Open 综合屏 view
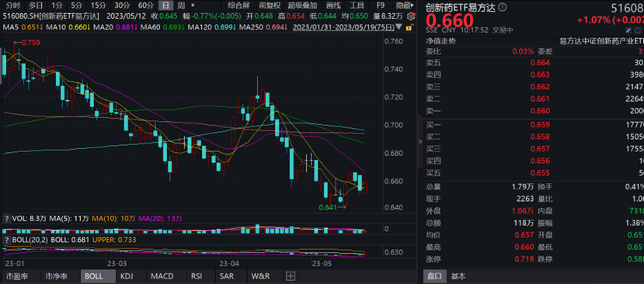The height and width of the screenshot is (284, 644). point(238,5)
